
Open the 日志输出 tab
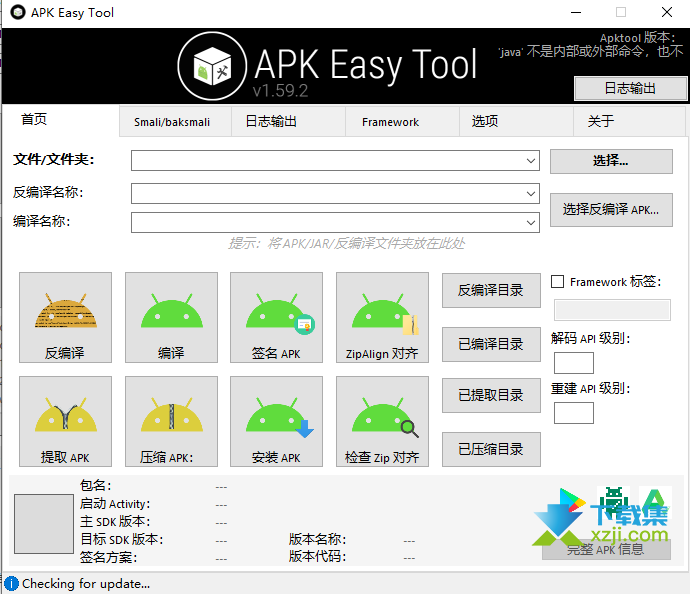point(288,121)
